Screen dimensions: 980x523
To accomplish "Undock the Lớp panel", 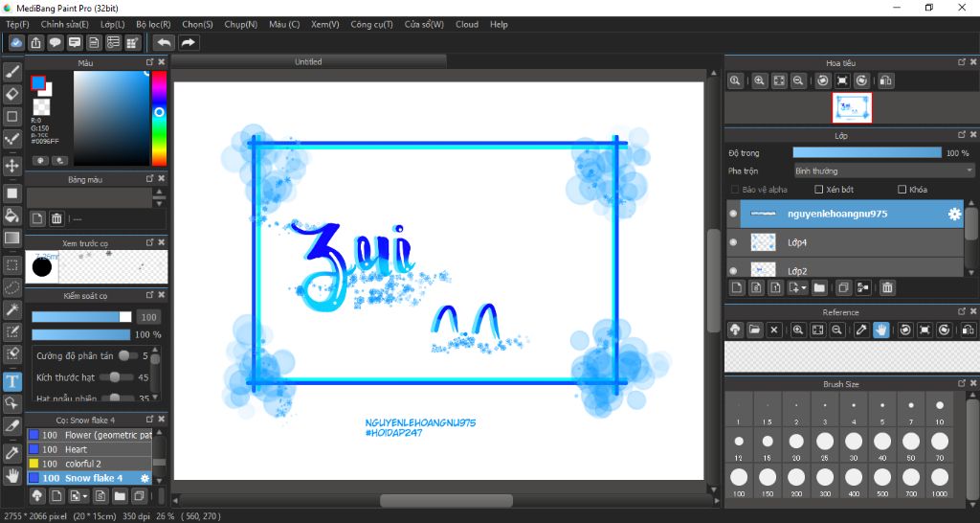I will (962, 134).
